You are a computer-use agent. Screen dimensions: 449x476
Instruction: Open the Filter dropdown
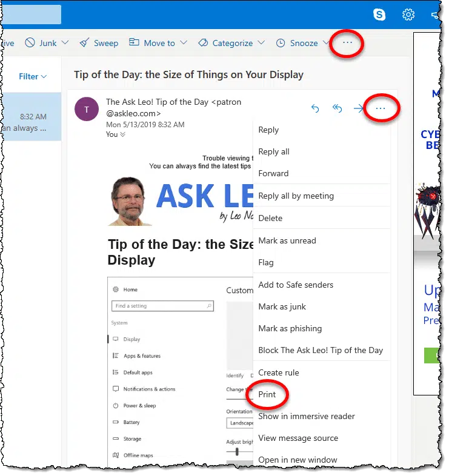[33, 77]
